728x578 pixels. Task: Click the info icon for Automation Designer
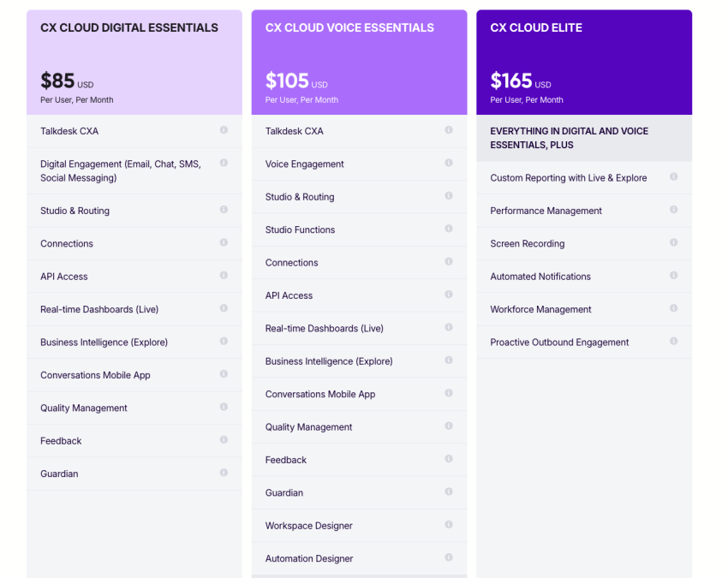[449, 558]
